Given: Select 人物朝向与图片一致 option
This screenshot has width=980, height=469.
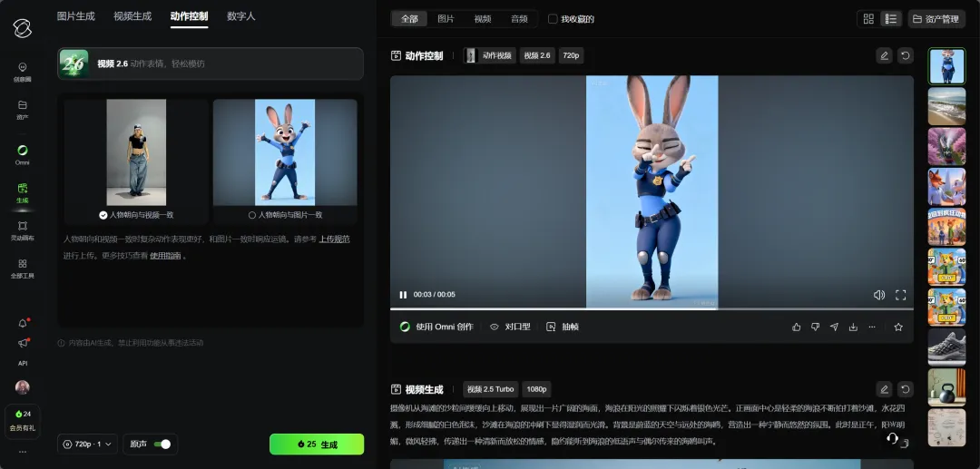Looking at the screenshot, I should [x=285, y=215].
